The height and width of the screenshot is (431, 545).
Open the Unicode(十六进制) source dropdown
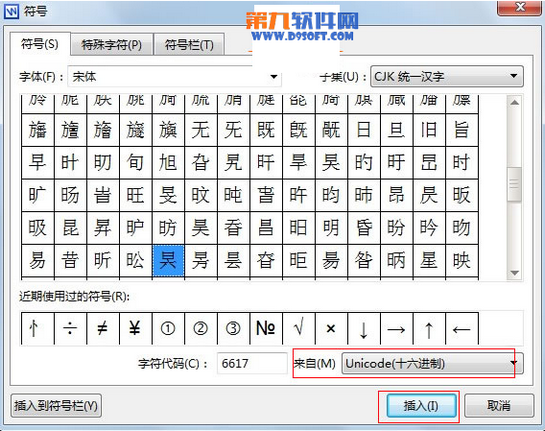point(432,364)
